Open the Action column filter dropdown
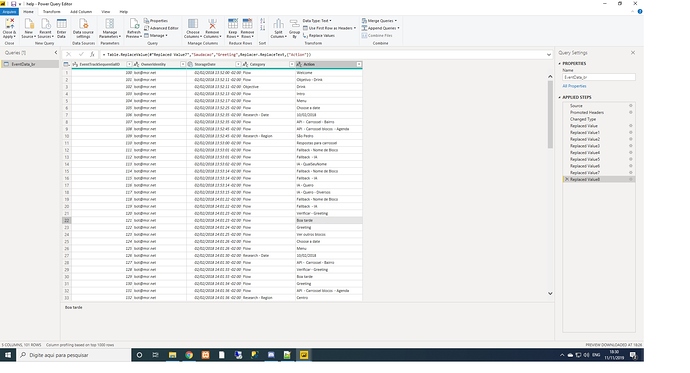690x373 pixels. point(359,64)
